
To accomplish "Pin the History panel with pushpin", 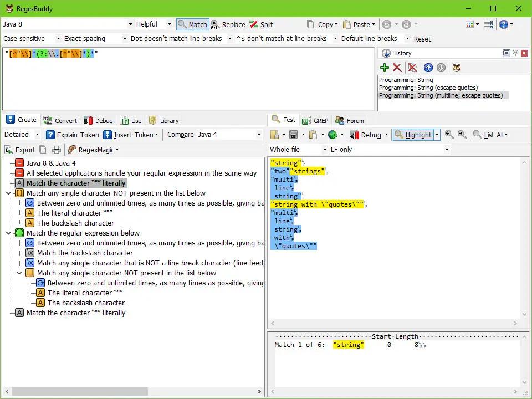I will pos(515,53).
